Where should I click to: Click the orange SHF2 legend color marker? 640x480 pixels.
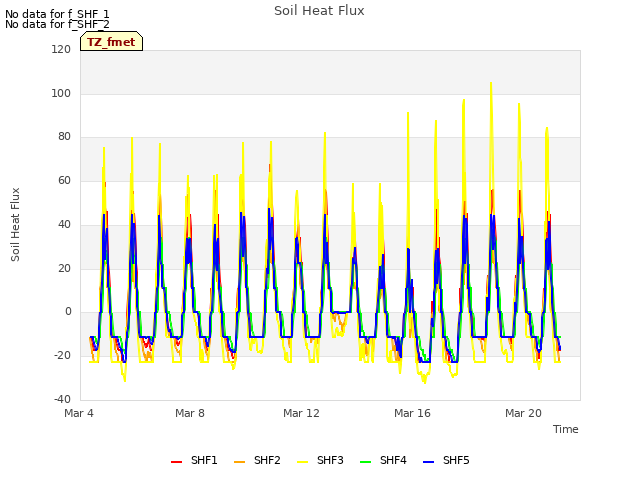pos(240,462)
